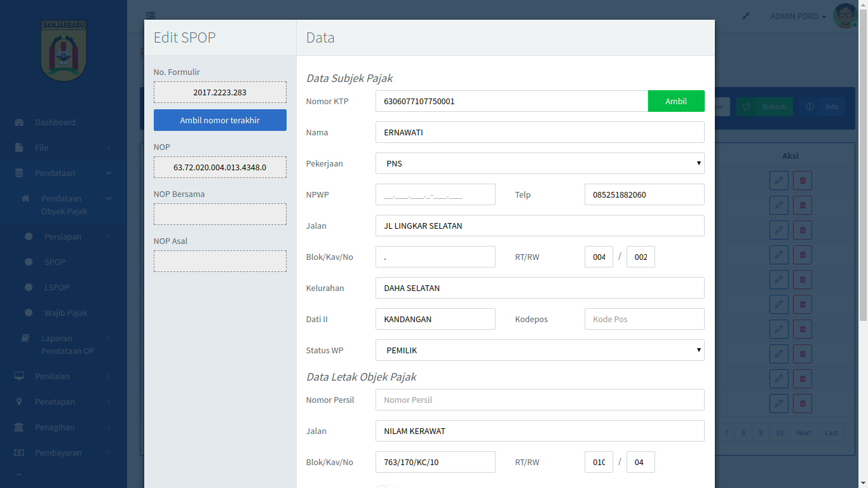Screen dimensions: 868x488
Task: Select the LSPOP circle icon in sidebar
Action: (x=29, y=287)
